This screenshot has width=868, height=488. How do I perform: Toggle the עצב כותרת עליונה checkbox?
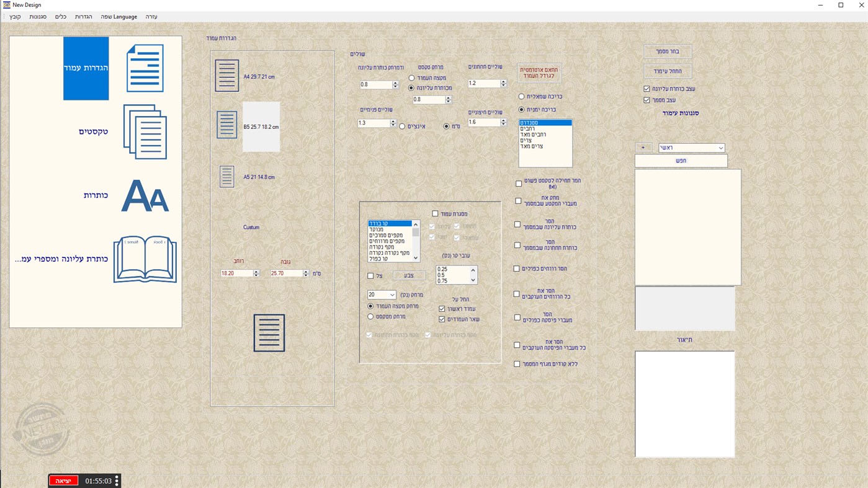click(x=647, y=87)
